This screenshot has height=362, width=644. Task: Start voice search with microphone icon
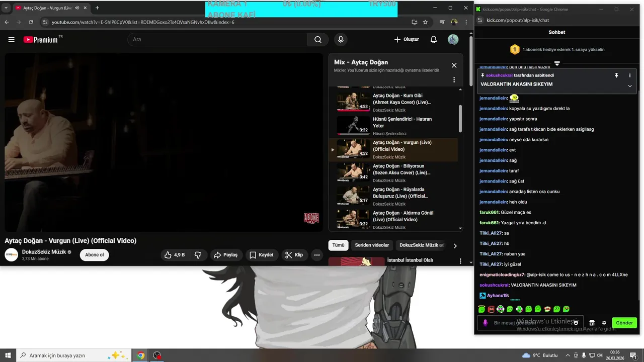[x=341, y=40]
